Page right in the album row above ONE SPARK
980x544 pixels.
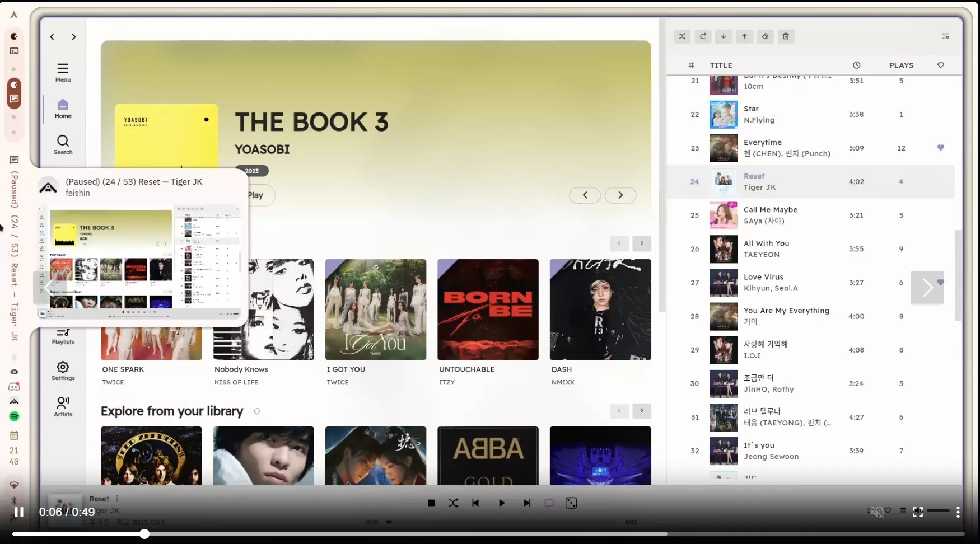(642, 243)
